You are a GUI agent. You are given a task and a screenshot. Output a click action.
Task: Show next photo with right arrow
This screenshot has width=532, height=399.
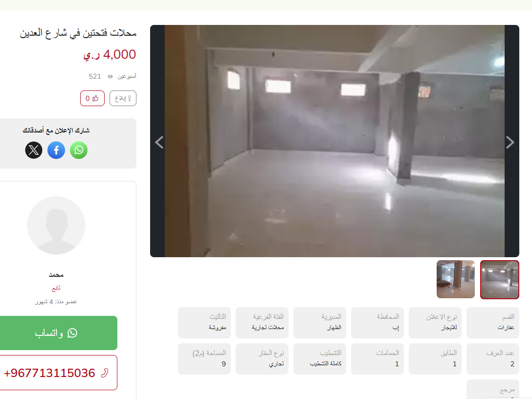click(510, 142)
